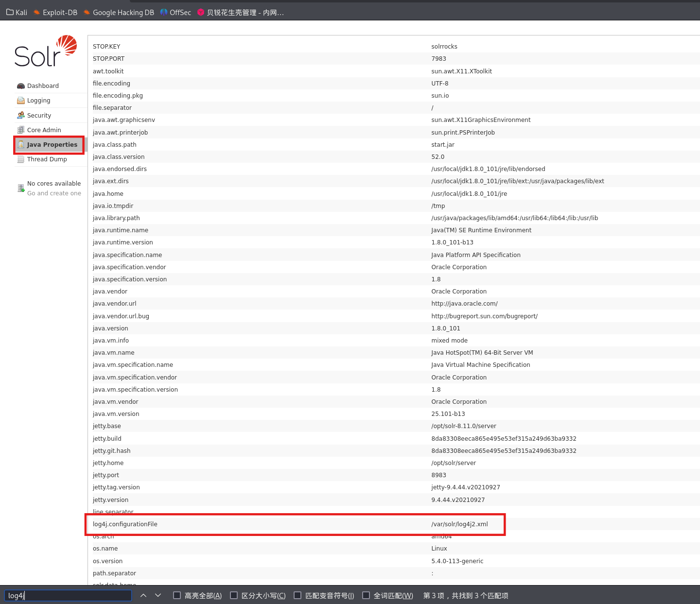The image size is (700, 604).
Task: Click the Dashboard icon in sidebar
Action: coord(21,86)
